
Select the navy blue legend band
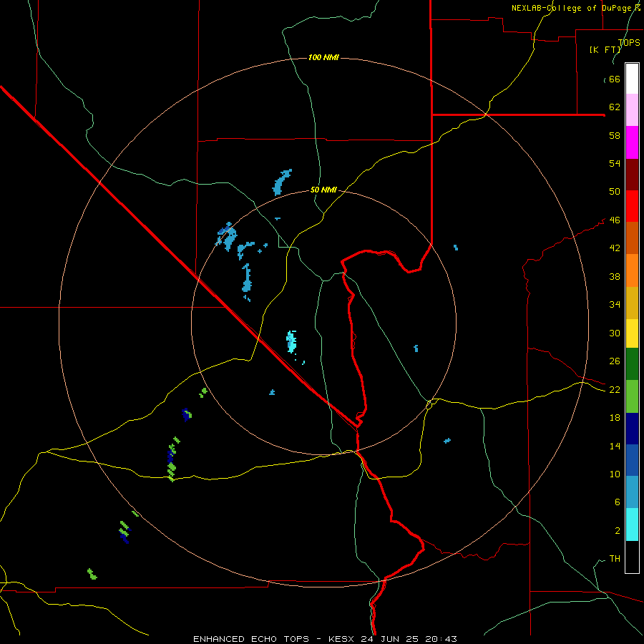[x=632, y=429]
